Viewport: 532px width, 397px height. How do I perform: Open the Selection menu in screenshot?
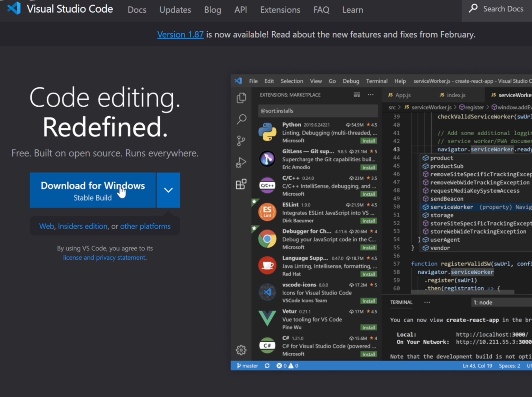click(x=292, y=81)
